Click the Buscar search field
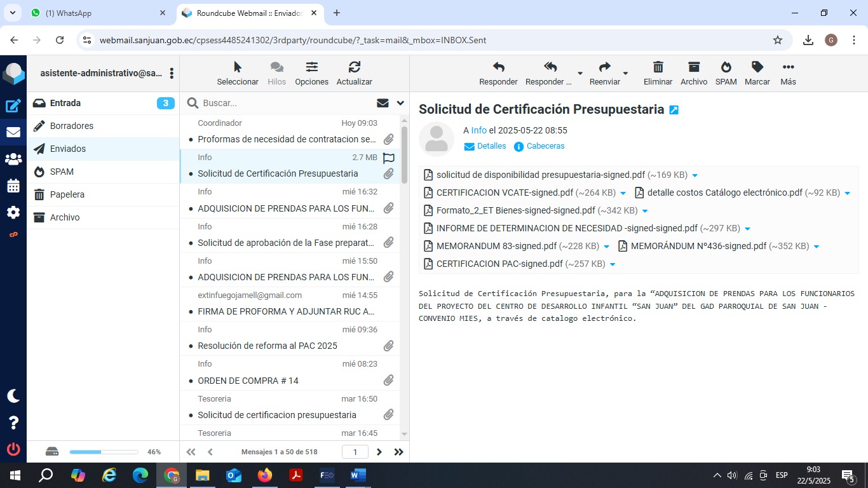 tap(286, 103)
